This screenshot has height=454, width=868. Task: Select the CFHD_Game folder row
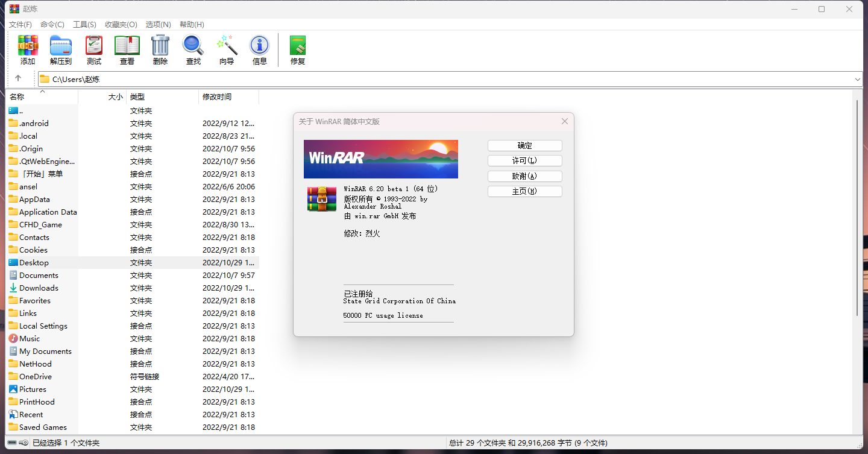133,225
